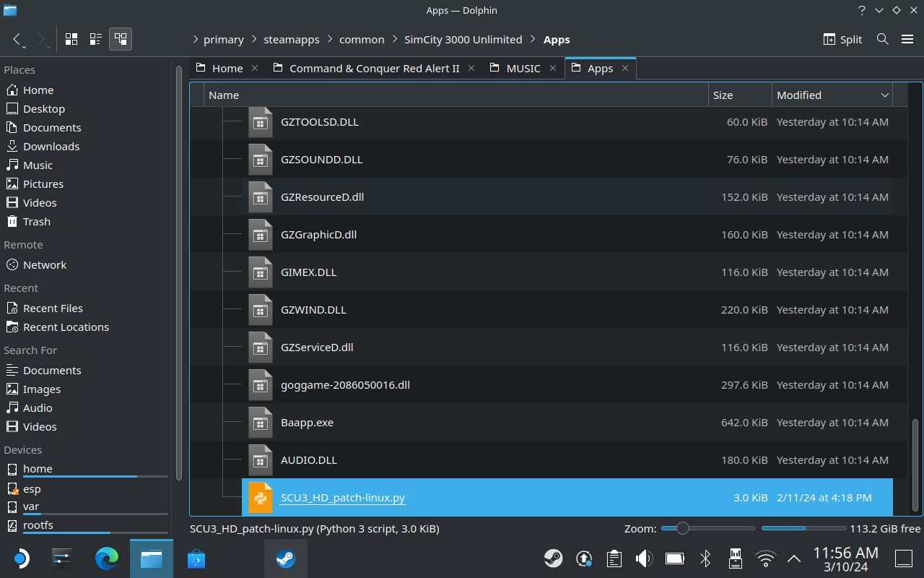Open Pictures in the Places panel
This screenshot has width=924, height=578.
pyautogui.click(x=43, y=184)
